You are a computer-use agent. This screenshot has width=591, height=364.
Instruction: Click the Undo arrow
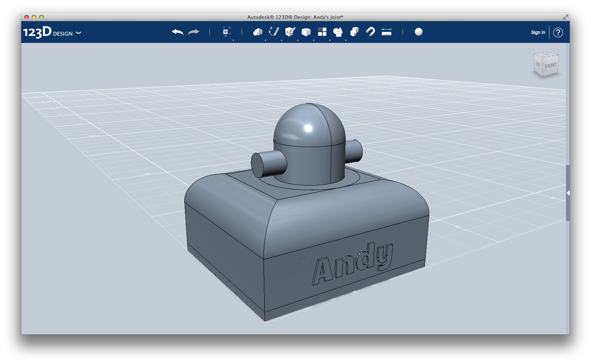[178, 32]
